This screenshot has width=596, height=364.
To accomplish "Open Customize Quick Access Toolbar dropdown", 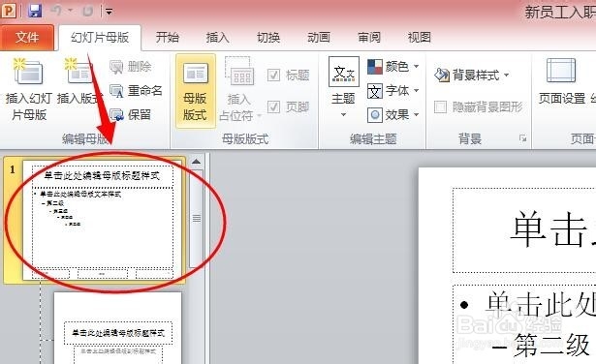I will (x=110, y=12).
